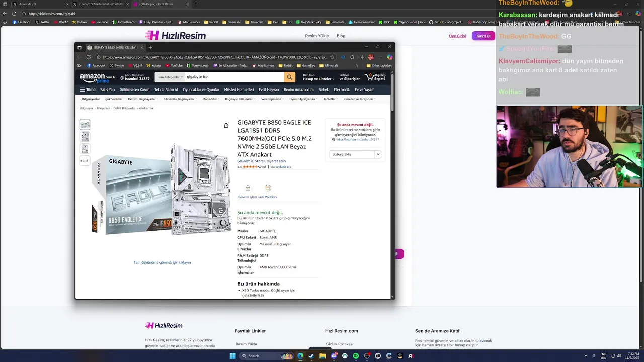The width and height of the screenshot is (644, 362).
Task: Open the TorrentLeech bookmark in the outer browser
Action: click(x=123, y=22)
